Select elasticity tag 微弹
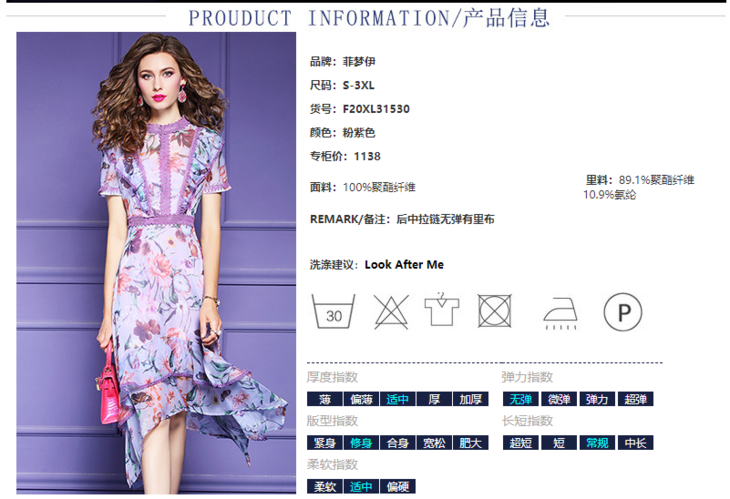This screenshot has width=730, height=499. [559, 399]
